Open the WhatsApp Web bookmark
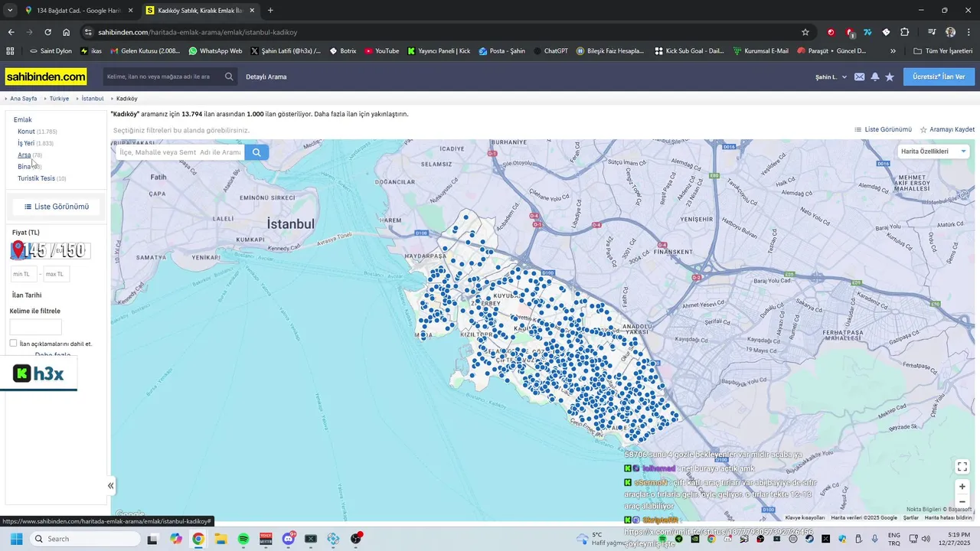The image size is (980, 551). coord(215,51)
